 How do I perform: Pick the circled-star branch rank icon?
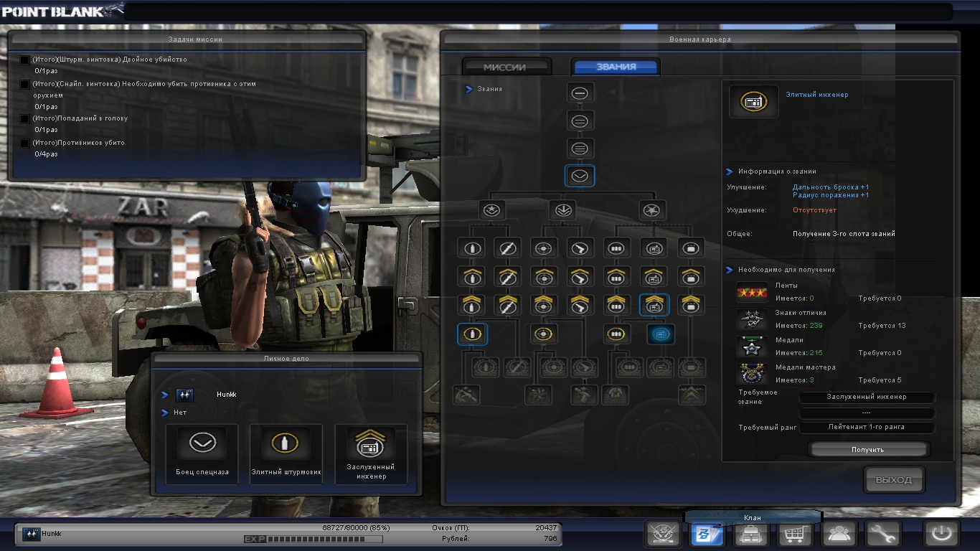pos(492,210)
